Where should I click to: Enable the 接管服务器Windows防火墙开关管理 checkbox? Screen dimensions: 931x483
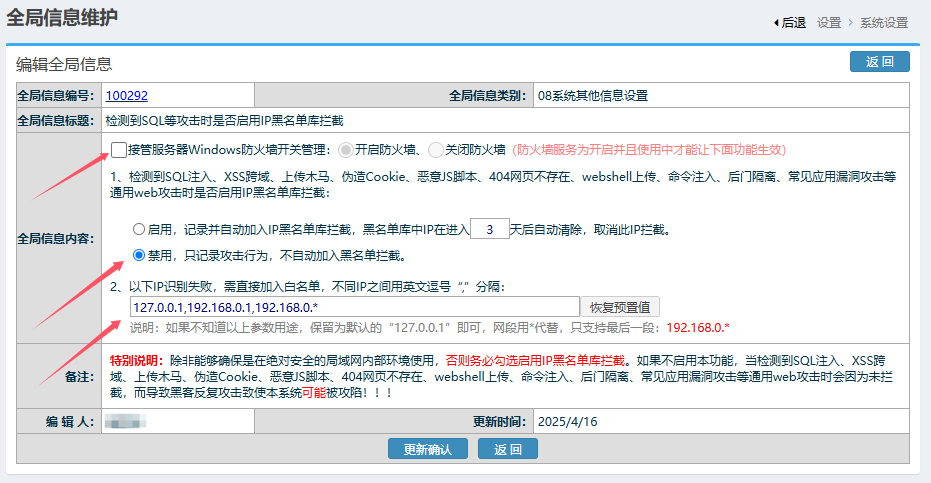(x=119, y=150)
